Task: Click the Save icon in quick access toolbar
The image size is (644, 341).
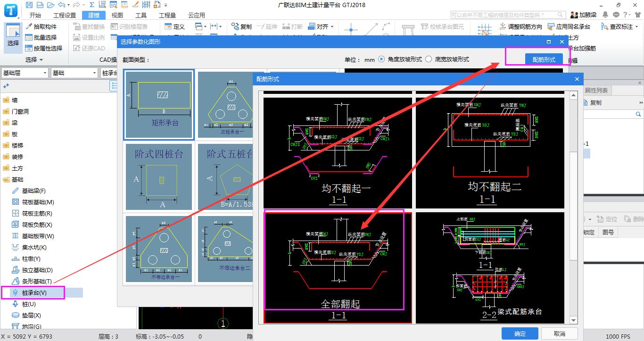Action: (29, 5)
